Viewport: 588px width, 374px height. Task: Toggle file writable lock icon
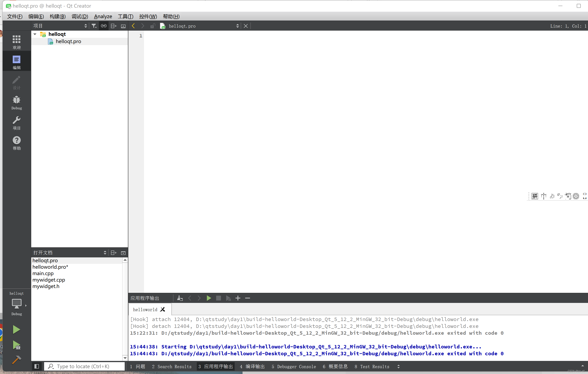click(153, 26)
